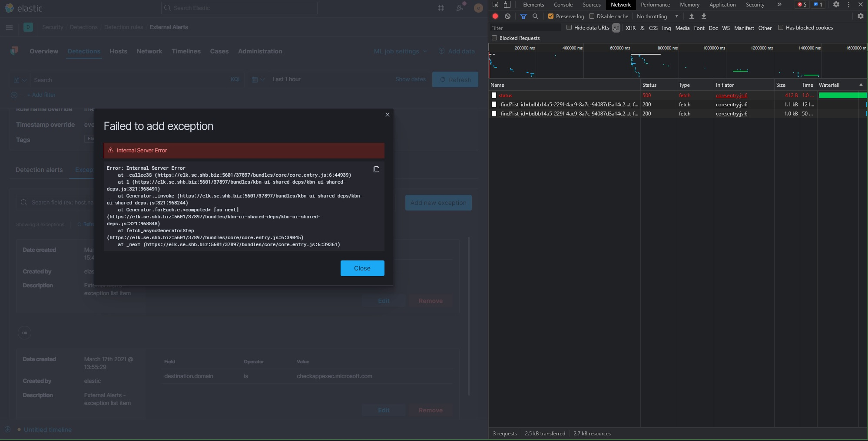Close the Failed to add exception dialog
This screenshot has height=441, width=868.
(x=387, y=115)
